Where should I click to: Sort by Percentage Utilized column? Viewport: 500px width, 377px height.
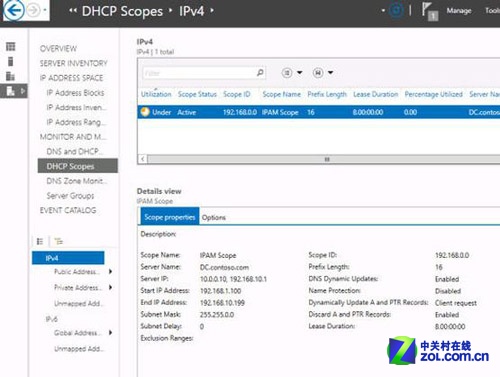tap(434, 94)
